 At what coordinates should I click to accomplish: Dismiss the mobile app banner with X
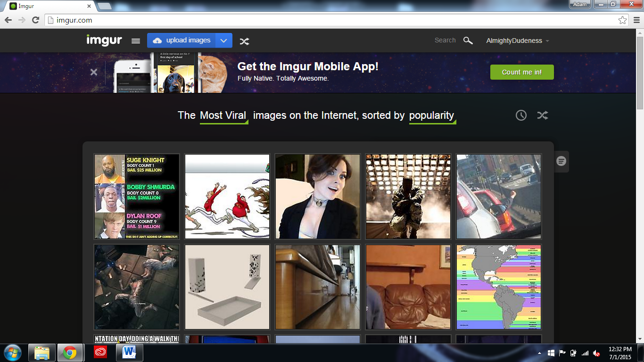coord(94,72)
